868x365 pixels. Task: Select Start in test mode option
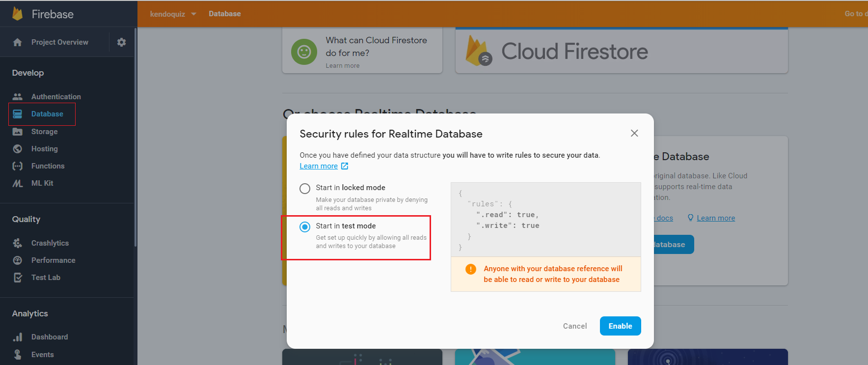[x=305, y=227]
